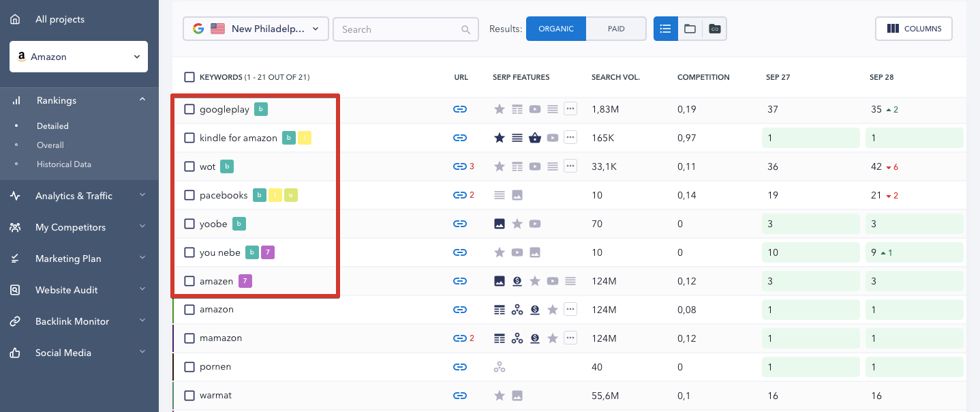
Task: Select all keywords with header checkbox
Action: click(189, 77)
